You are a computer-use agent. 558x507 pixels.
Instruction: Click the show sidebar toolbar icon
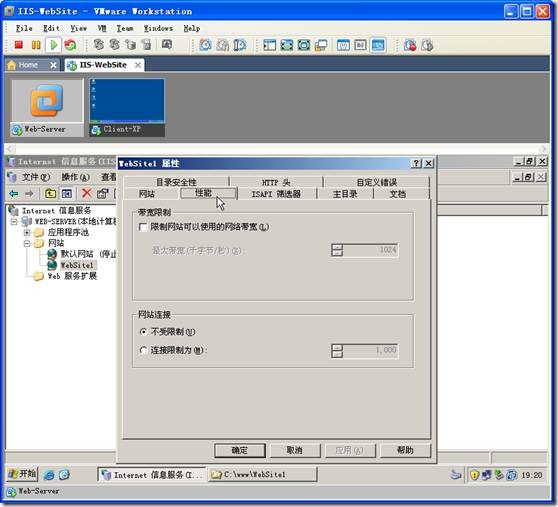coord(269,45)
